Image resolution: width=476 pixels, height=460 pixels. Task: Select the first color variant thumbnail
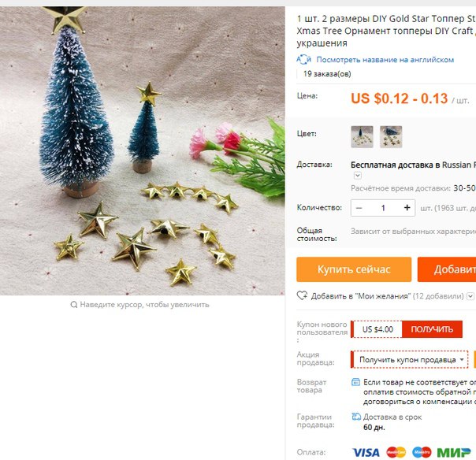362,137
